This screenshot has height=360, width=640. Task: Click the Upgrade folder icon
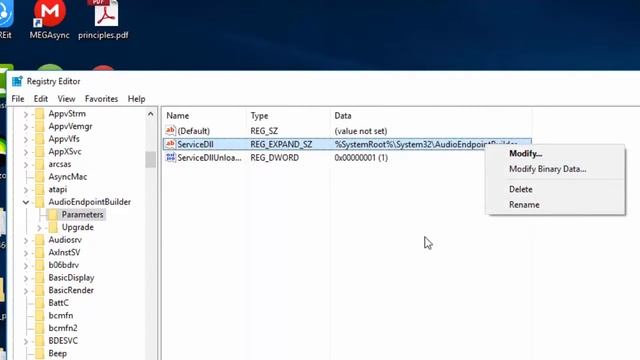click(53, 227)
